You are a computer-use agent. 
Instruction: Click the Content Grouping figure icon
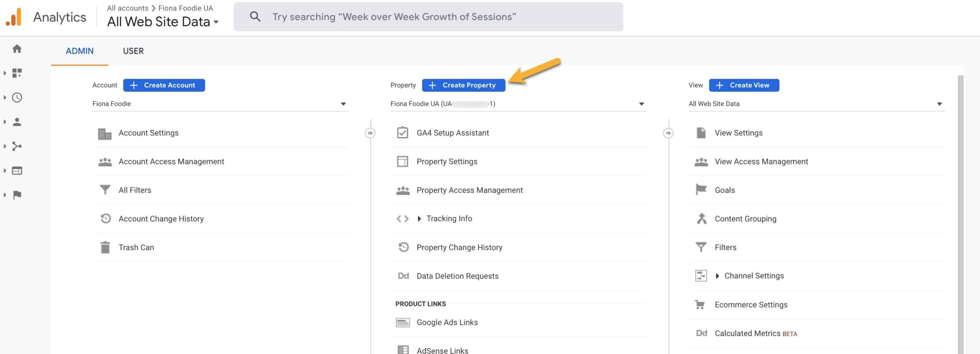click(x=701, y=218)
